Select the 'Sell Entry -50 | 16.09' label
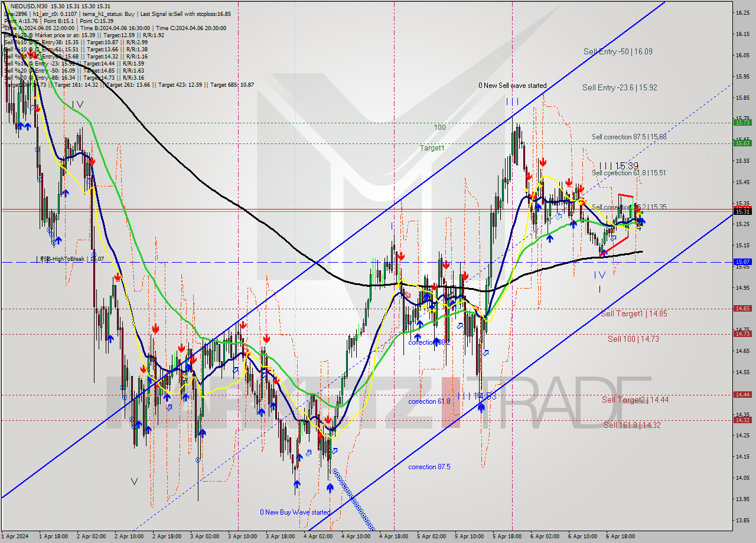 (618, 51)
